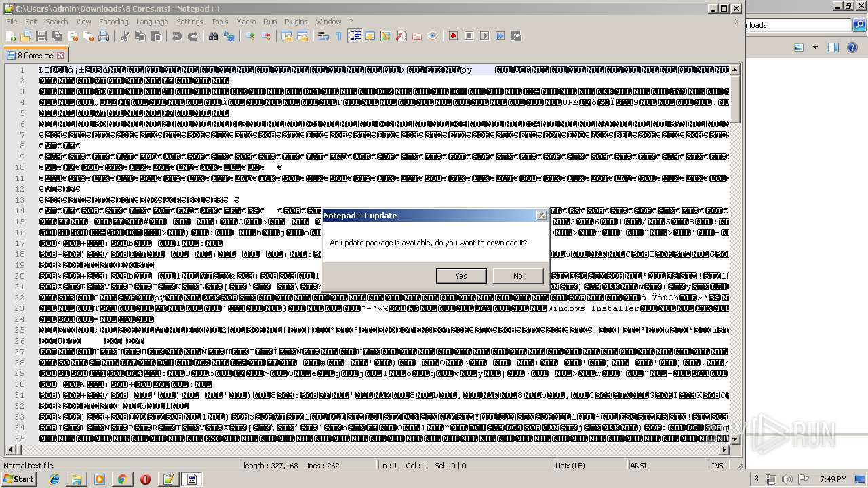Click the Synchronize Vertical Scrolling icon
Screen dimensions: 868x488
point(287,36)
